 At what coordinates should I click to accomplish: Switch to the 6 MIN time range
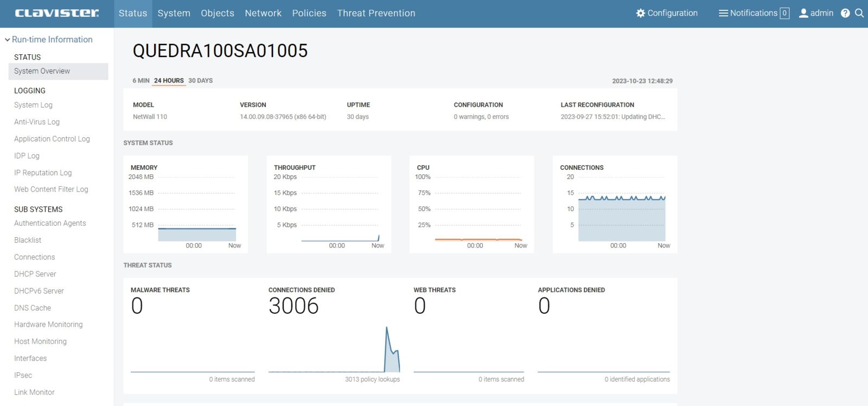click(x=141, y=80)
